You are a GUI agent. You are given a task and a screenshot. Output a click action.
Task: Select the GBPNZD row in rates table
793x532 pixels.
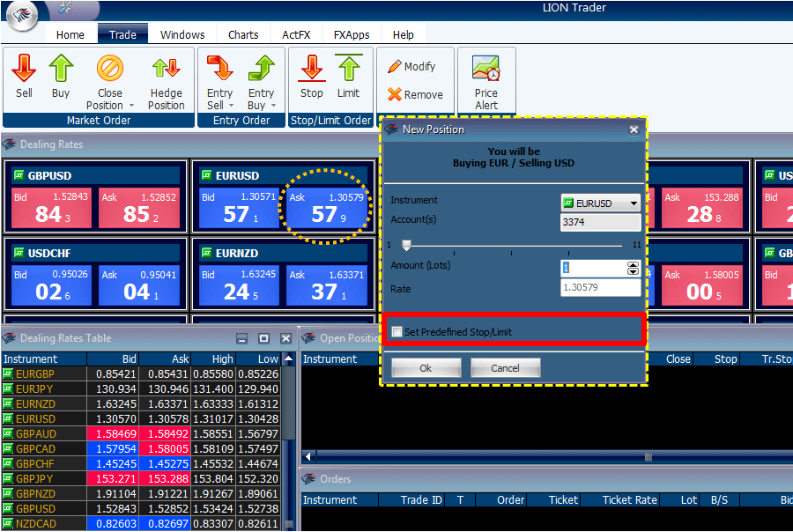tap(141, 493)
